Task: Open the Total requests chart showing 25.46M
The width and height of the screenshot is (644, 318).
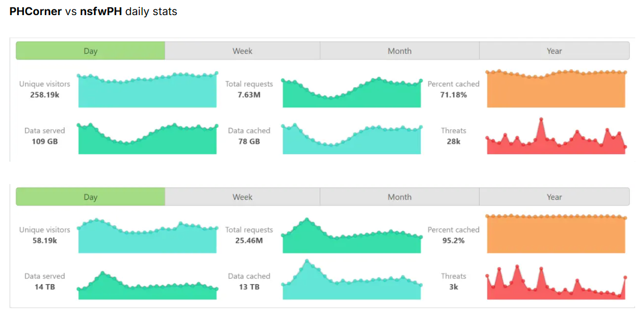Action: [x=352, y=236]
